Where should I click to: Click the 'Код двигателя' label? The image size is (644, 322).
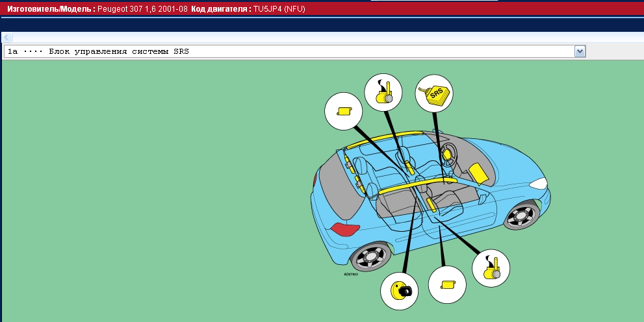(221, 8)
